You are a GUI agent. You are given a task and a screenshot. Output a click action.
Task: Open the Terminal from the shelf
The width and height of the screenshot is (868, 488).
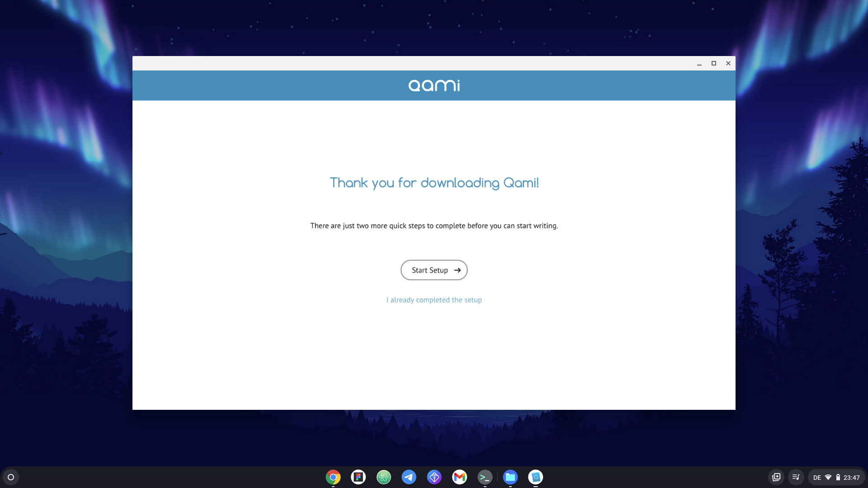485,477
